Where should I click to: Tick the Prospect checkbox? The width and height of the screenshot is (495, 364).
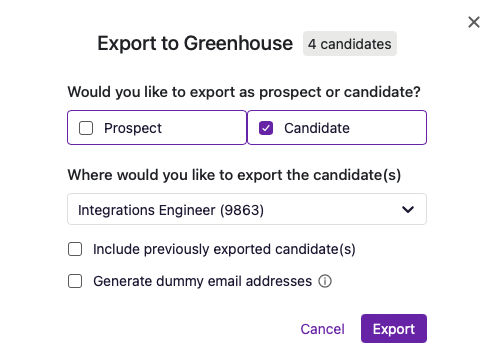(x=86, y=128)
